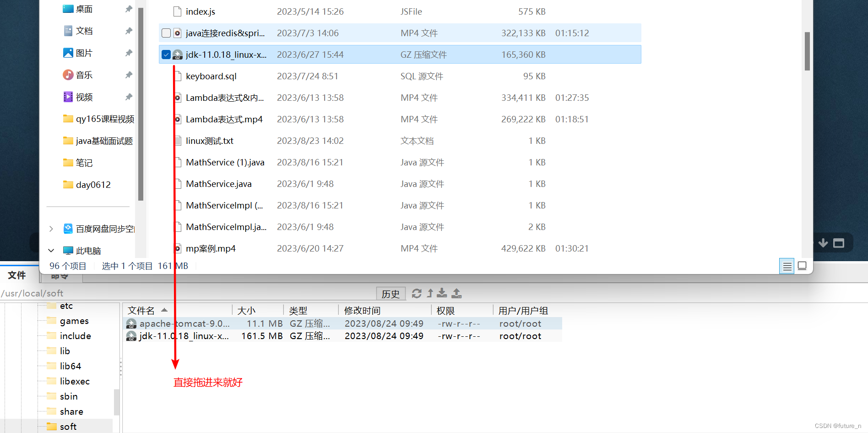Click the download icon in the FTP toolbar
Image resolution: width=868 pixels, height=433 pixels.
442,293
